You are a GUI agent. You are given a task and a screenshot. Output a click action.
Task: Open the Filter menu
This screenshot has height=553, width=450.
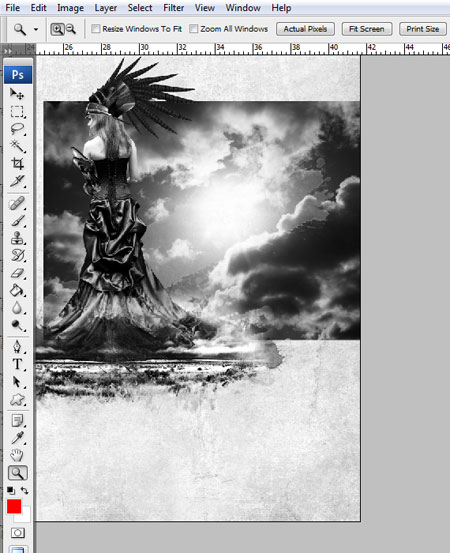tap(174, 8)
